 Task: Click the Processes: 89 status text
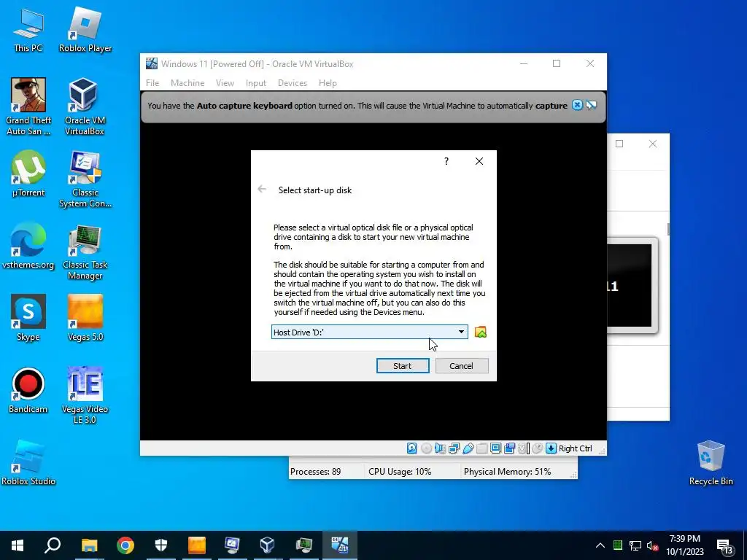click(x=315, y=472)
